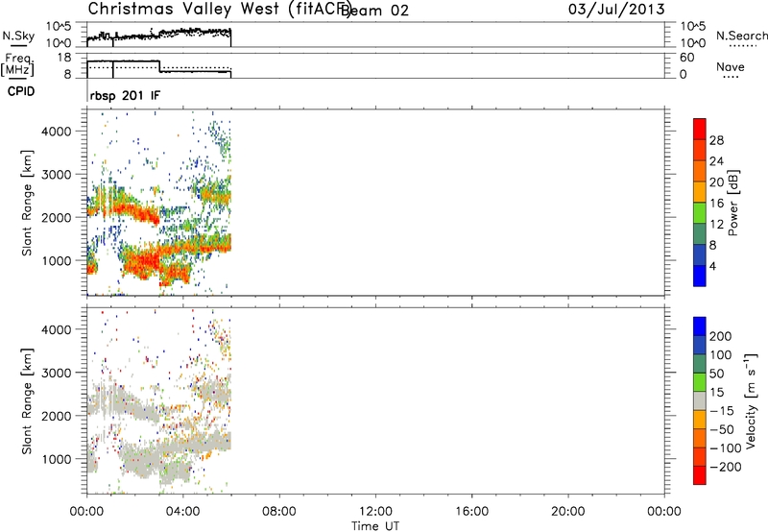Click the '-100' label on the Velocity scale
The width and height of the screenshot is (768, 532).
point(726,448)
